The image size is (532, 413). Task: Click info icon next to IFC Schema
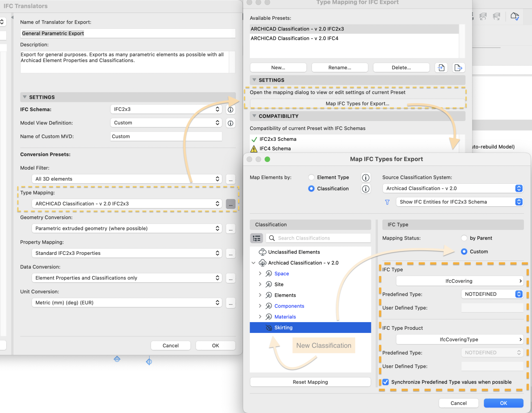point(230,110)
